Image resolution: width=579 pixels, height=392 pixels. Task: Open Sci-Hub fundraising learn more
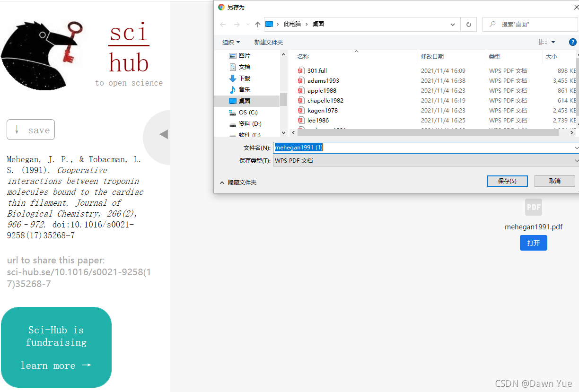(x=56, y=366)
